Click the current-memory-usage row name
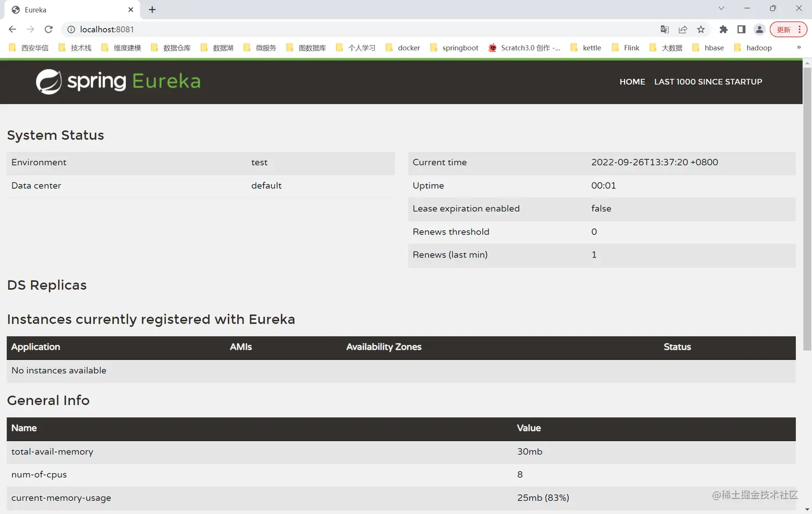 (61, 498)
